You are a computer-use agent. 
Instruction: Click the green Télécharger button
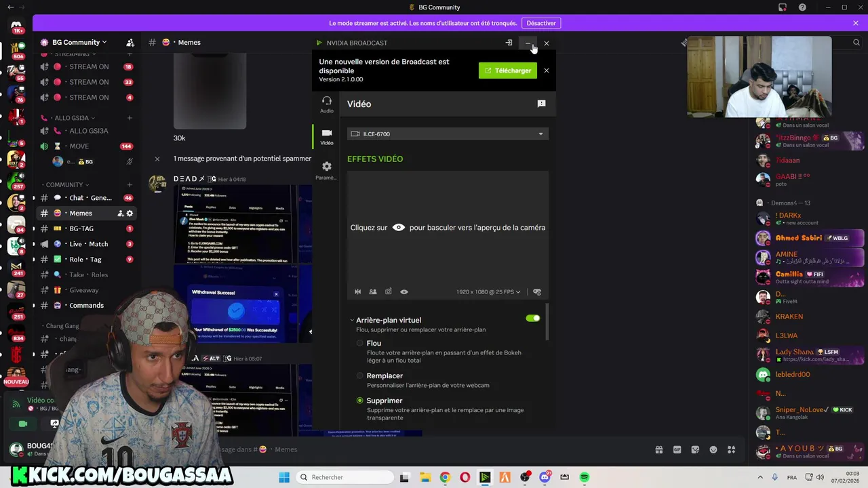click(x=508, y=70)
